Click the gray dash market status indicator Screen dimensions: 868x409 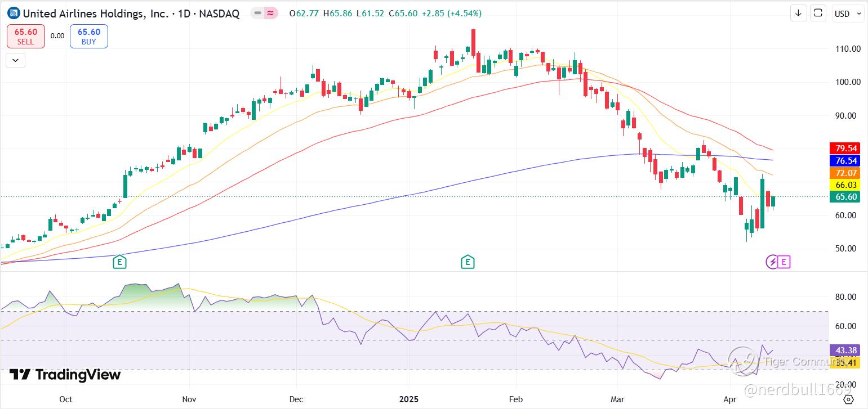pos(257,13)
